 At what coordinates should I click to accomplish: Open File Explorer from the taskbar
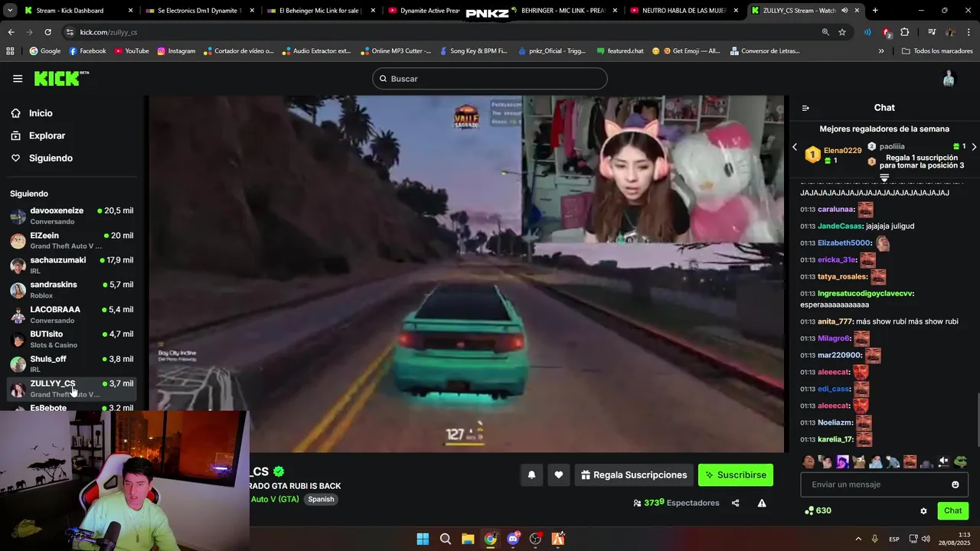pyautogui.click(x=468, y=539)
